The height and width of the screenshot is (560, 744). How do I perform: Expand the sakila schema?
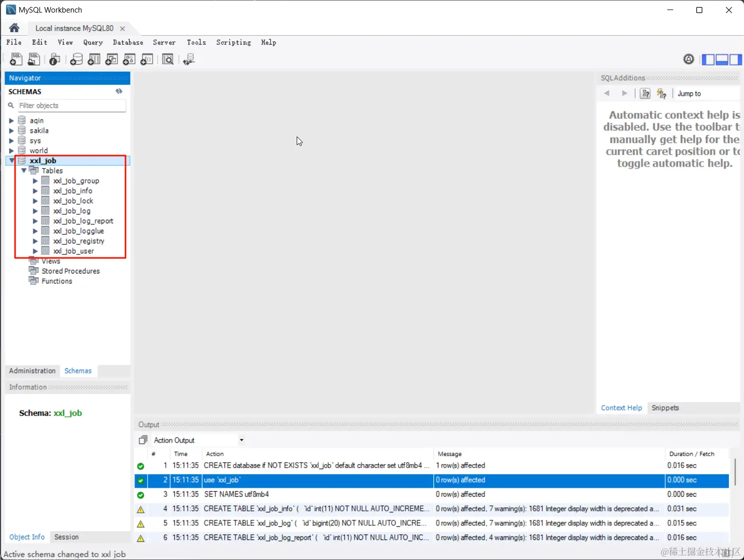coord(11,130)
